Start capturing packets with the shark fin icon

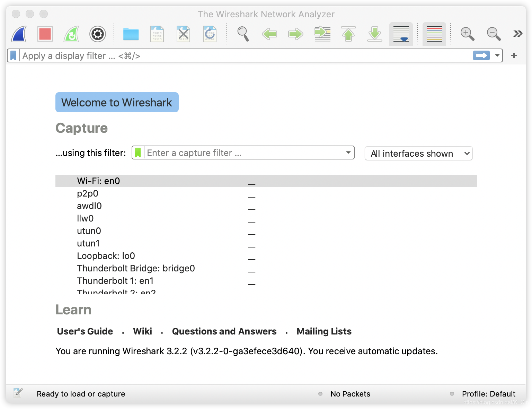(x=19, y=34)
